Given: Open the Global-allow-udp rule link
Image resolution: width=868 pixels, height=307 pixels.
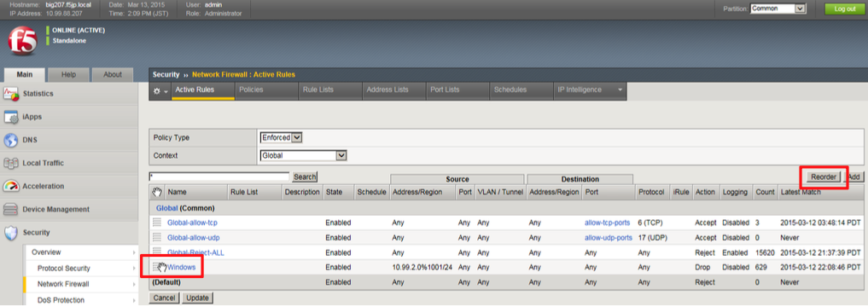Looking at the screenshot, I should pos(192,238).
